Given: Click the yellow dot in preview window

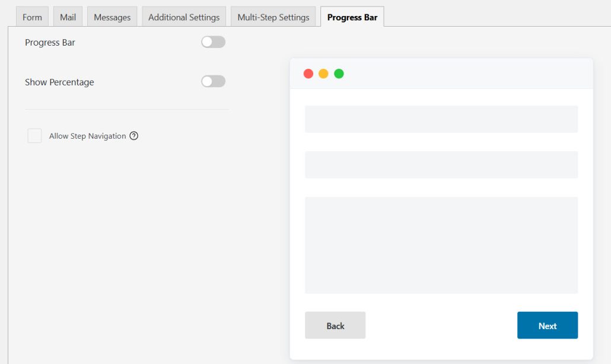Looking at the screenshot, I should (323, 74).
